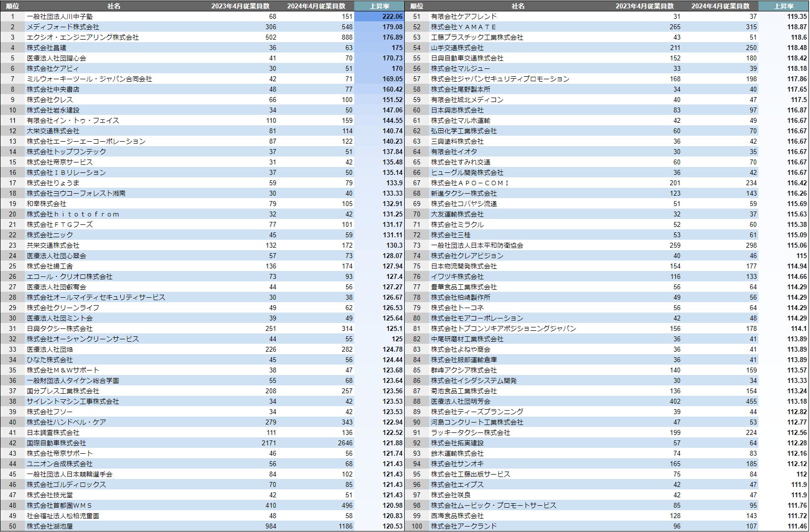Click the 株式会社ゴルディロックス cell

tap(66, 484)
